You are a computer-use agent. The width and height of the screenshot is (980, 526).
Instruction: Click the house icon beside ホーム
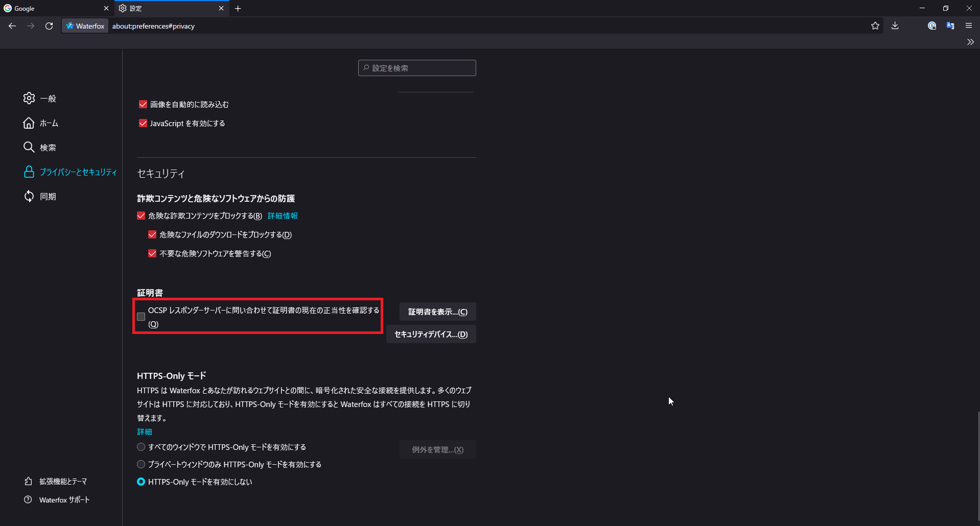[29, 123]
